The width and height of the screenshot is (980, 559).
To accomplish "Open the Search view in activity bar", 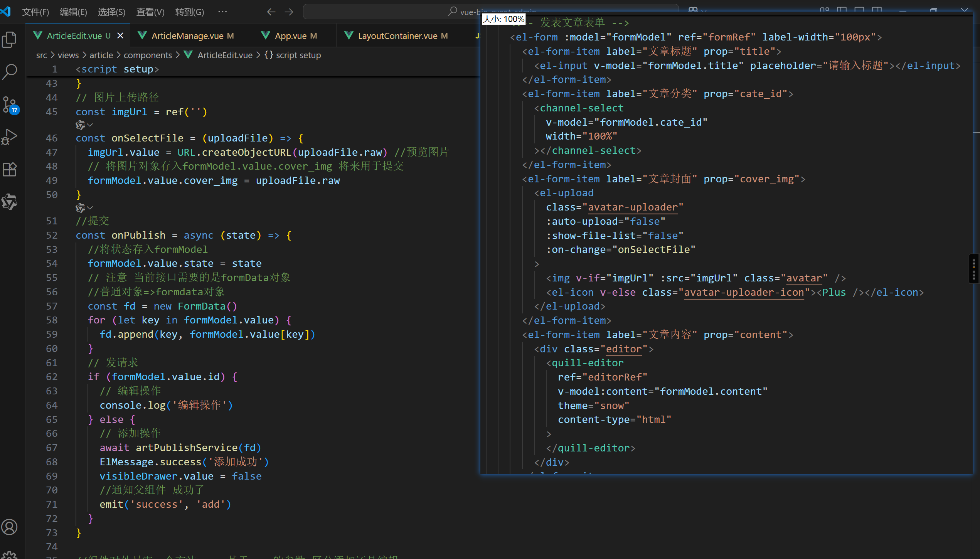I will (10, 71).
